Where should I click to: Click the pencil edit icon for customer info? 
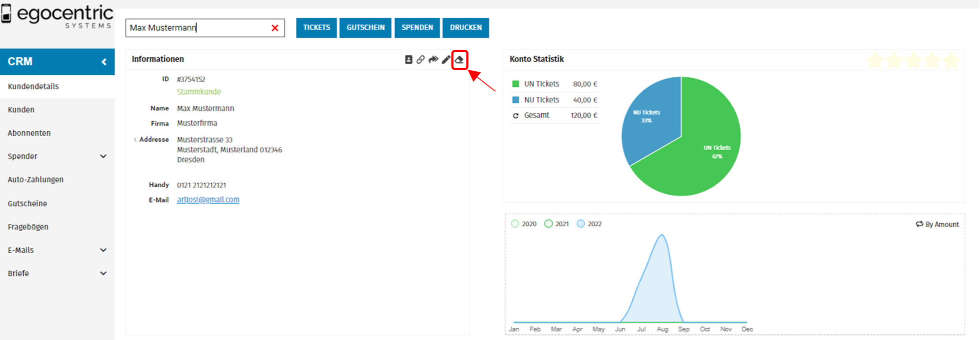click(x=446, y=60)
